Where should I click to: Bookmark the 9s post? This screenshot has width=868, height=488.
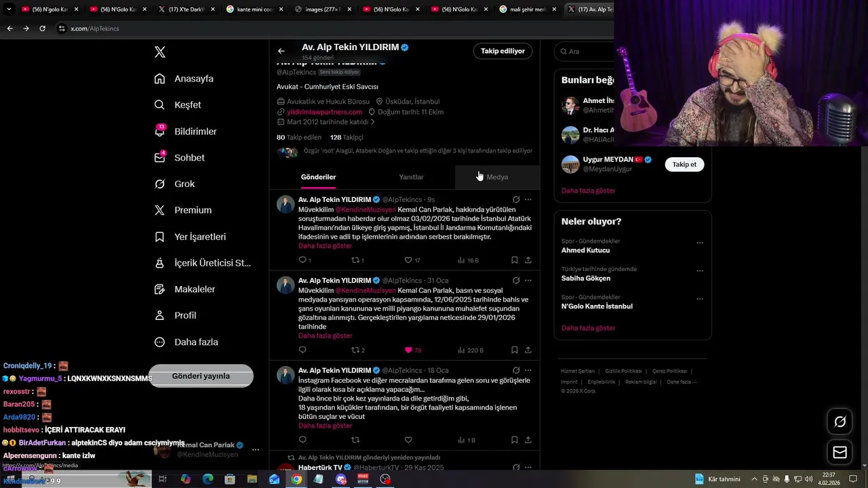click(x=515, y=260)
